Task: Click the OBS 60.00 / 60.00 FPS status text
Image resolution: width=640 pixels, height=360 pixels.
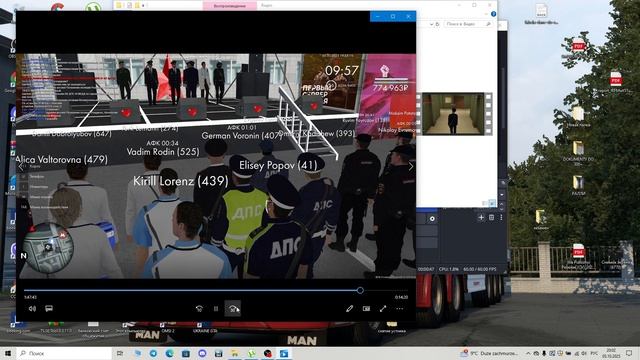Action: [x=480, y=269]
